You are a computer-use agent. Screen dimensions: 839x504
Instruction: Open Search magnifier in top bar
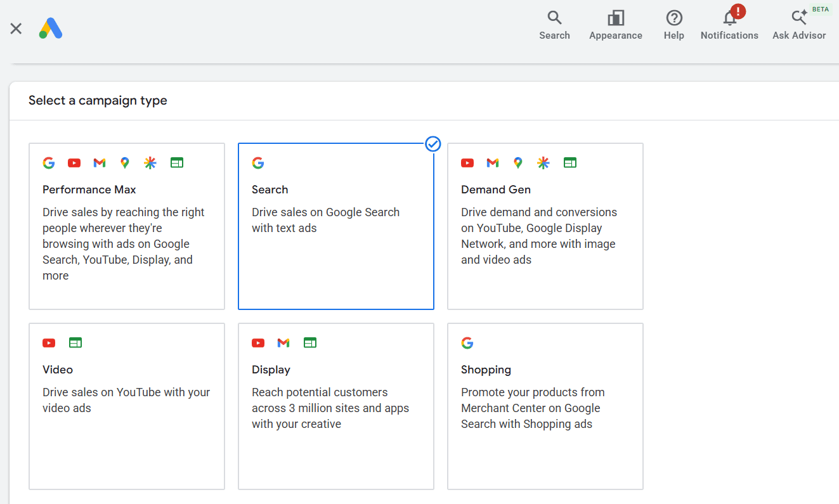(554, 18)
